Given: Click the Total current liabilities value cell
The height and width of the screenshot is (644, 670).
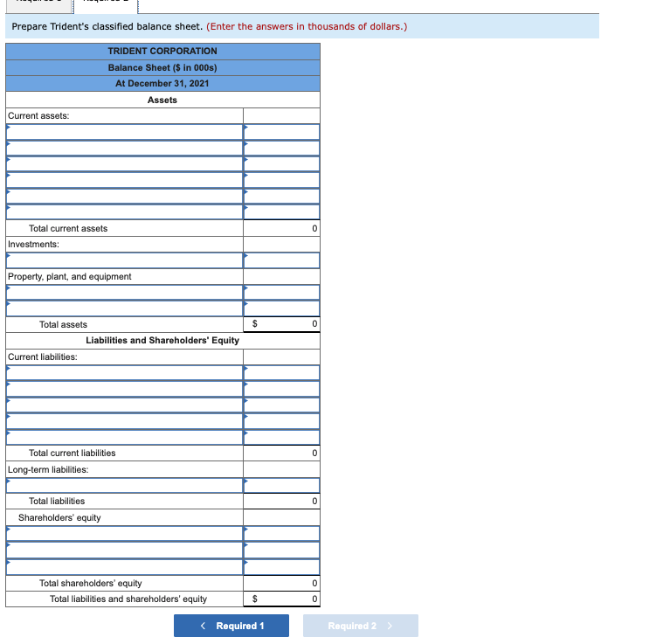Looking at the screenshot, I should tap(281, 453).
